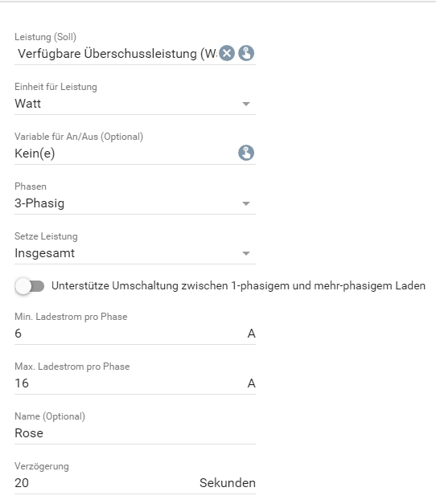Viewport: 436px width, 504px height.
Task: Select the Verfügbare Überschussleistung variable field
Action: 117,54
